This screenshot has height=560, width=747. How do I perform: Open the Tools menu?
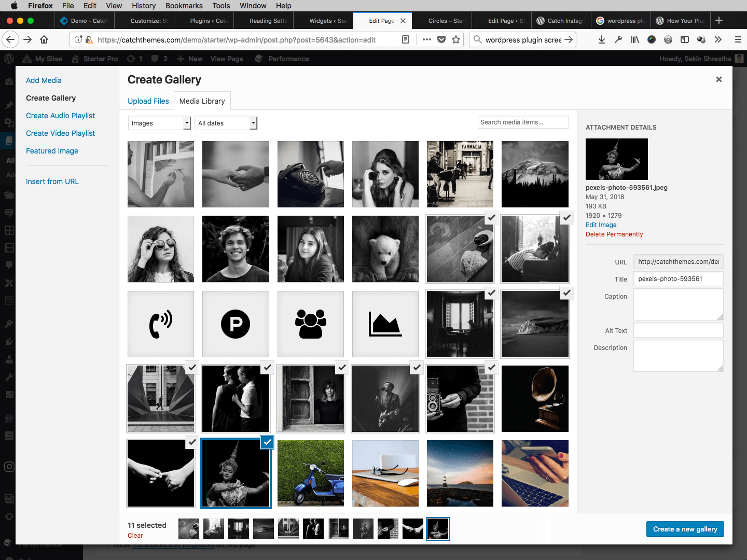[221, 6]
